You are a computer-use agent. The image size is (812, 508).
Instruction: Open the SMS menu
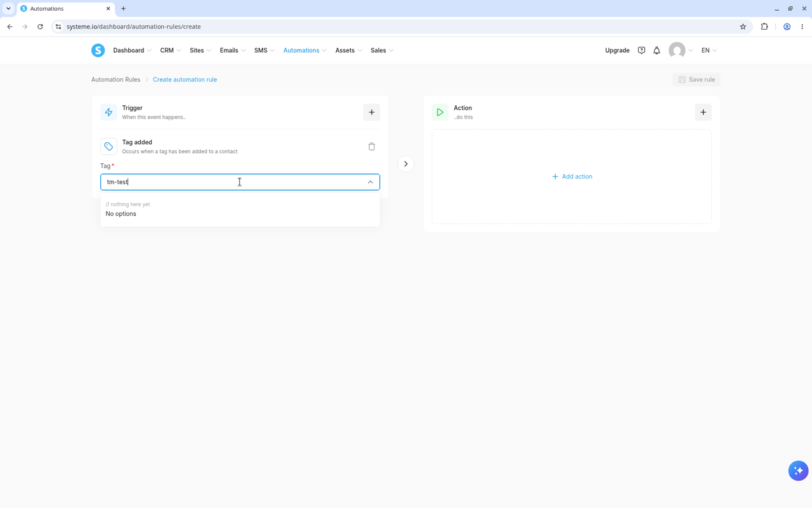tap(265, 50)
